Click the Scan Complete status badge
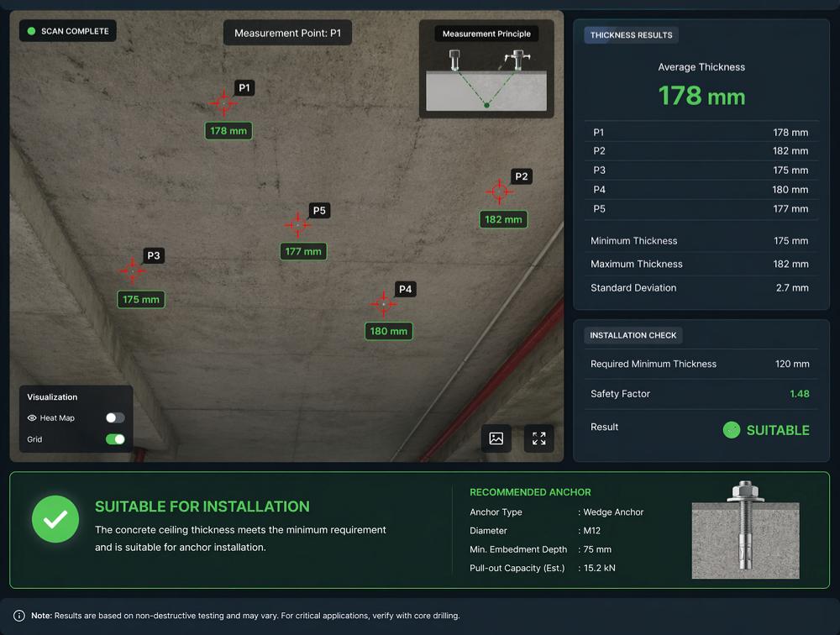 (x=68, y=31)
